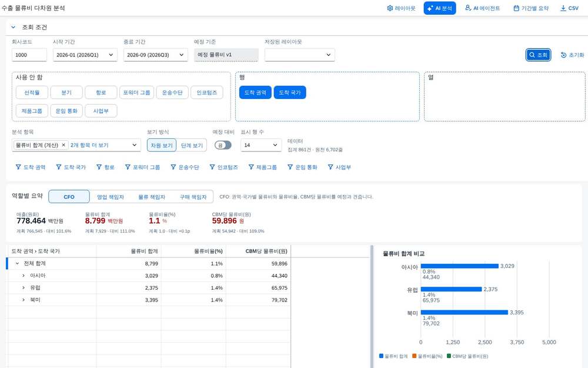Toggle the 예정 대비 switch
This screenshot has height=368, width=588.
pos(223,145)
